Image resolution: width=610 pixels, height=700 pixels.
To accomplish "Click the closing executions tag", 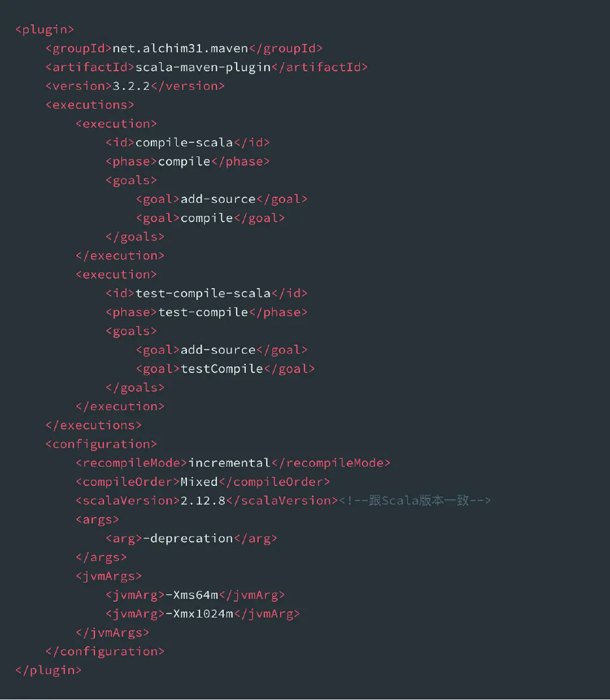I will point(94,425).
